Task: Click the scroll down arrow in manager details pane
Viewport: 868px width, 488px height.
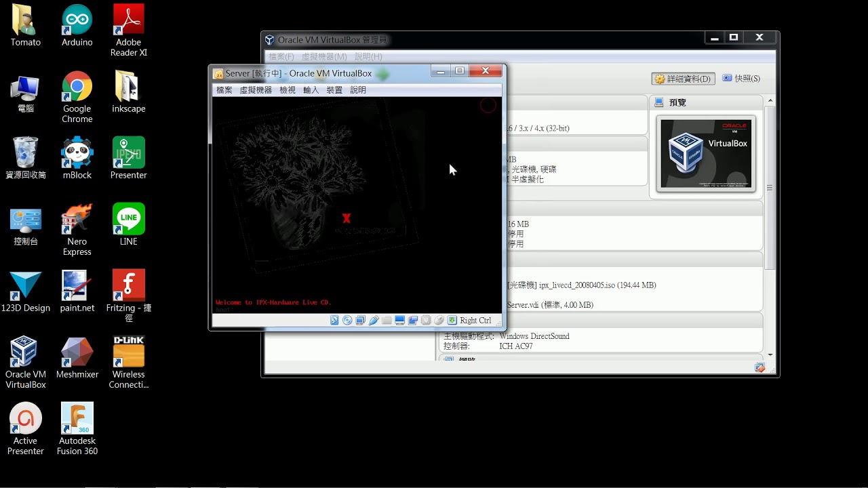Action: 770,354
